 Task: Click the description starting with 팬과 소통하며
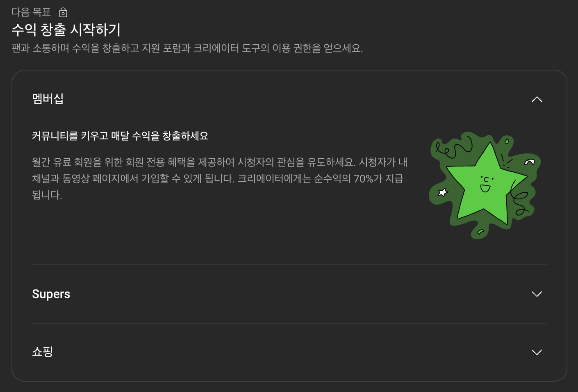tap(187, 48)
